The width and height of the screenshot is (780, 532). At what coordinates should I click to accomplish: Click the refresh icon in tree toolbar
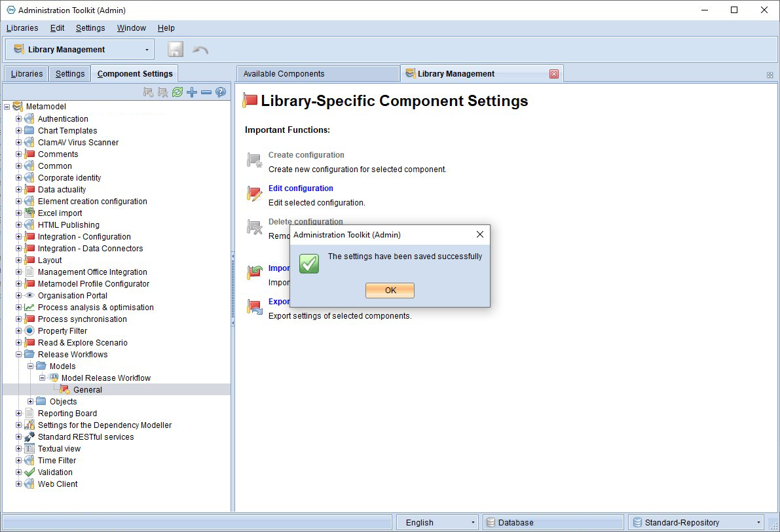click(177, 92)
